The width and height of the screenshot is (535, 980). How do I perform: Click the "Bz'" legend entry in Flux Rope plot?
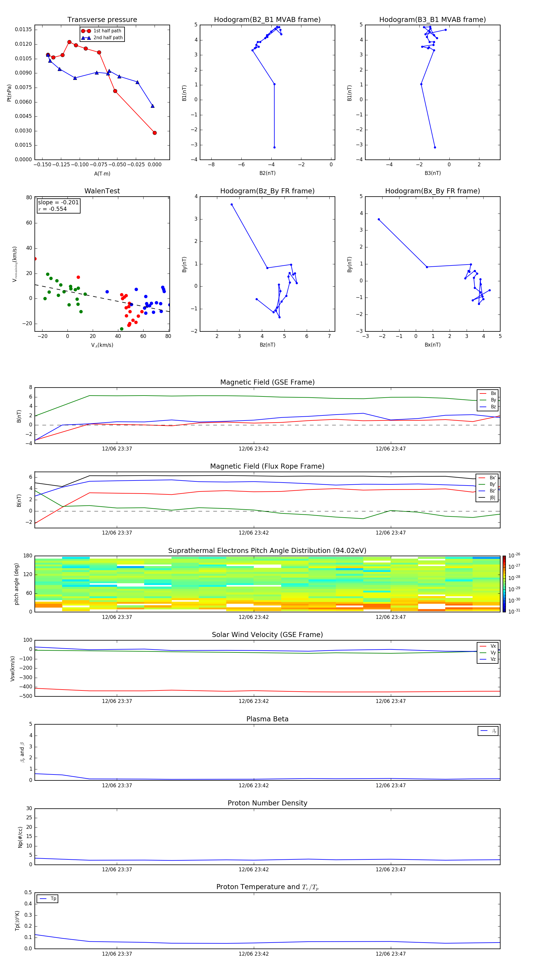[487, 491]
